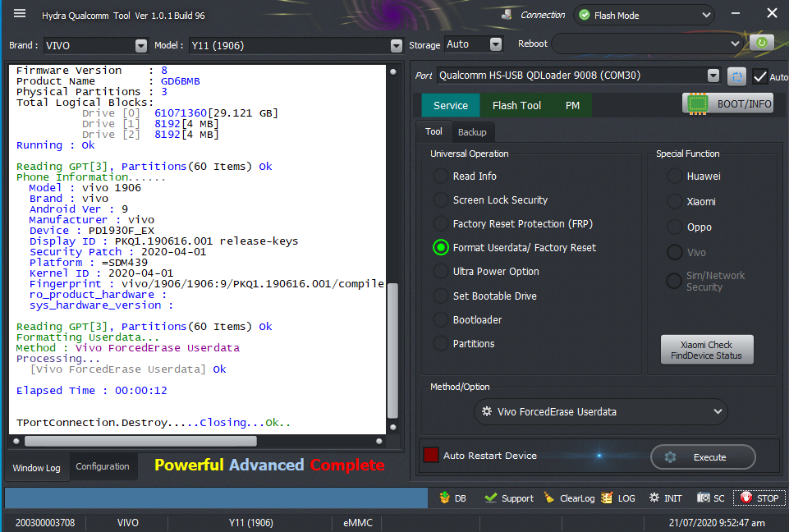This screenshot has height=532, width=789.
Task: Click the port refresh icon
Action: point(736,76)
